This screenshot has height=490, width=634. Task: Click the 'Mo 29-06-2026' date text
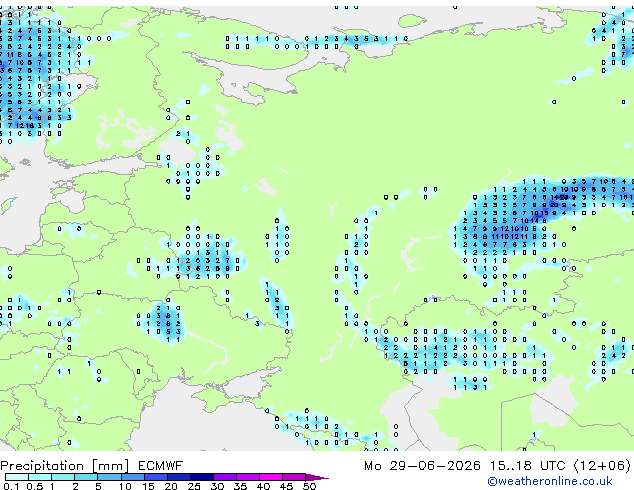coord(422,466)
